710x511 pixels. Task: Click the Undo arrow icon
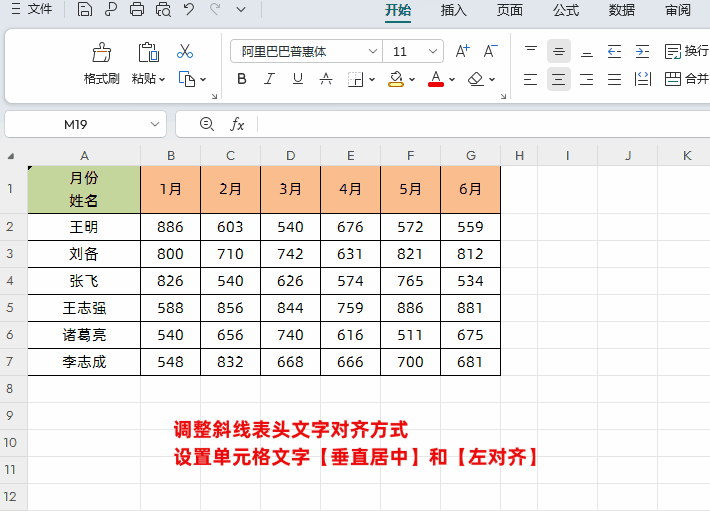point(189,10)
